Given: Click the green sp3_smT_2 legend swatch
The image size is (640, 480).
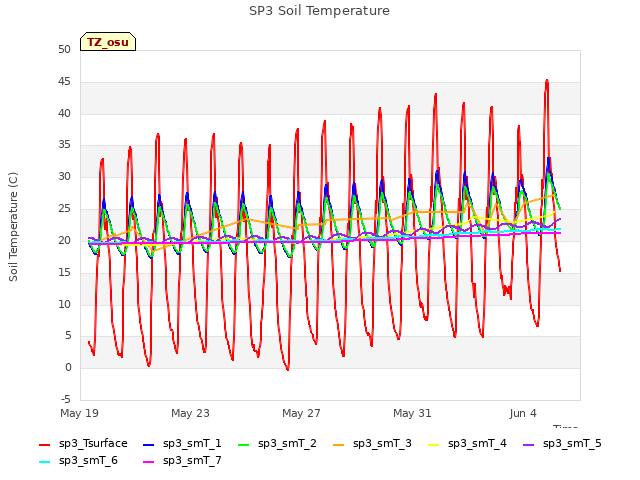Looking at the screenshot, I should pos(244,444).
